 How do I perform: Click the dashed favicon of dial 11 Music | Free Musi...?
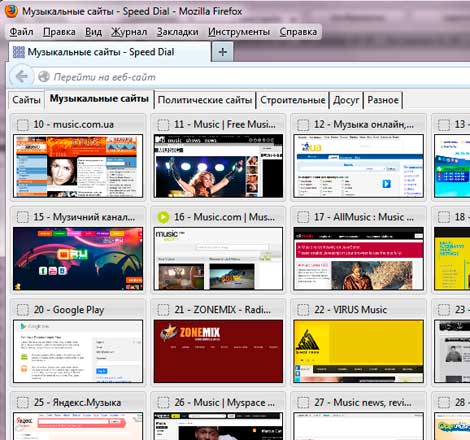coord(163,125)
